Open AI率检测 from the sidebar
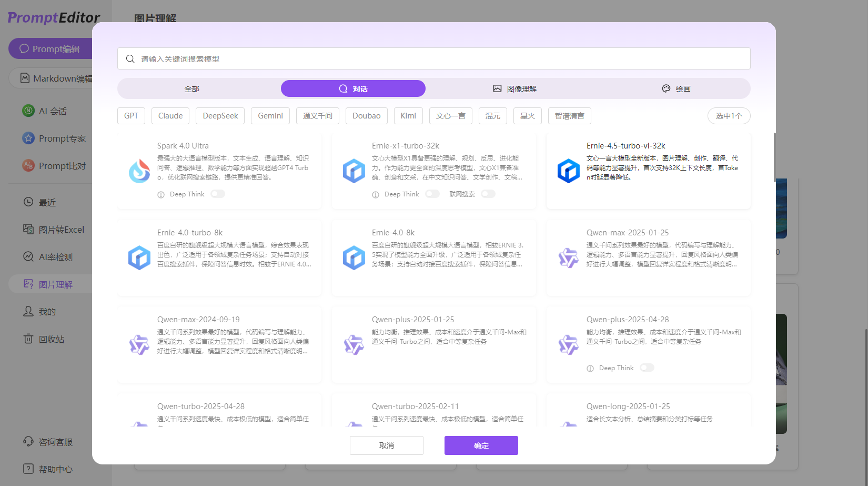 (x=55, y=257)
